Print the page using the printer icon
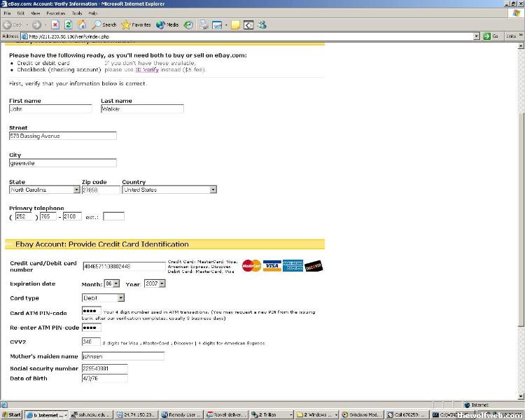 (204, 24)
